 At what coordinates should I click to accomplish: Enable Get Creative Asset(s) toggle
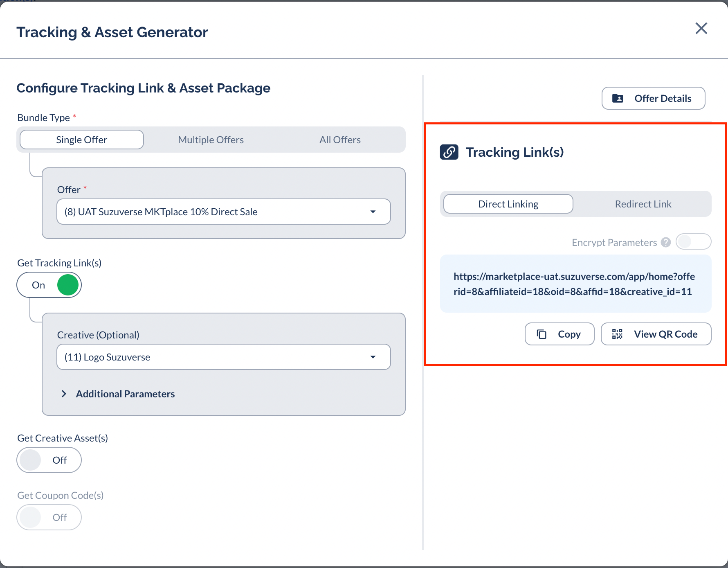tap(49, 460)
